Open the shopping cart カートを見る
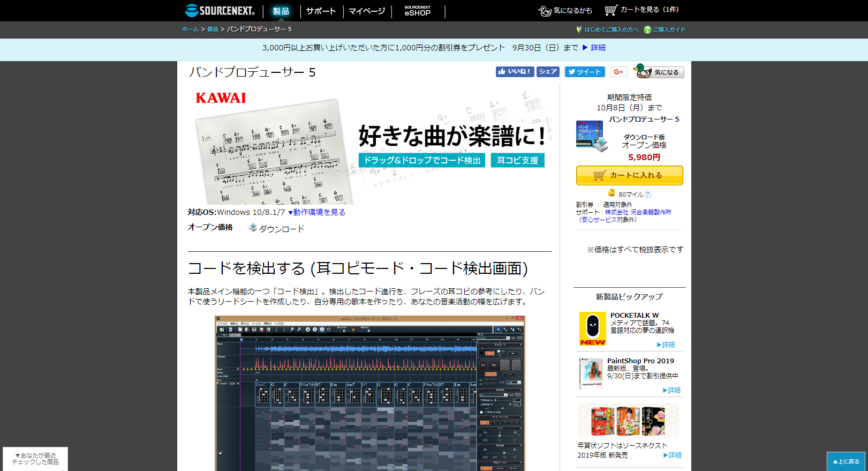868x471 pixels. pos(641,10)
